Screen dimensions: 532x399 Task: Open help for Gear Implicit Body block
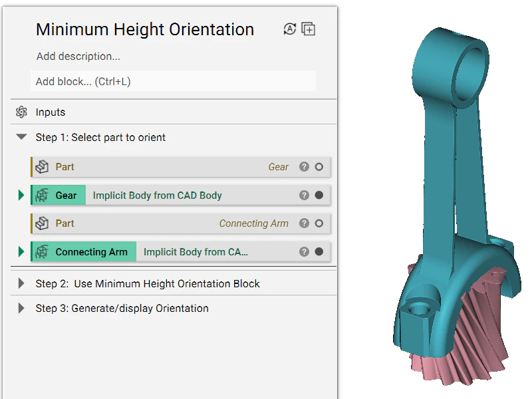[x=304, y=195]
